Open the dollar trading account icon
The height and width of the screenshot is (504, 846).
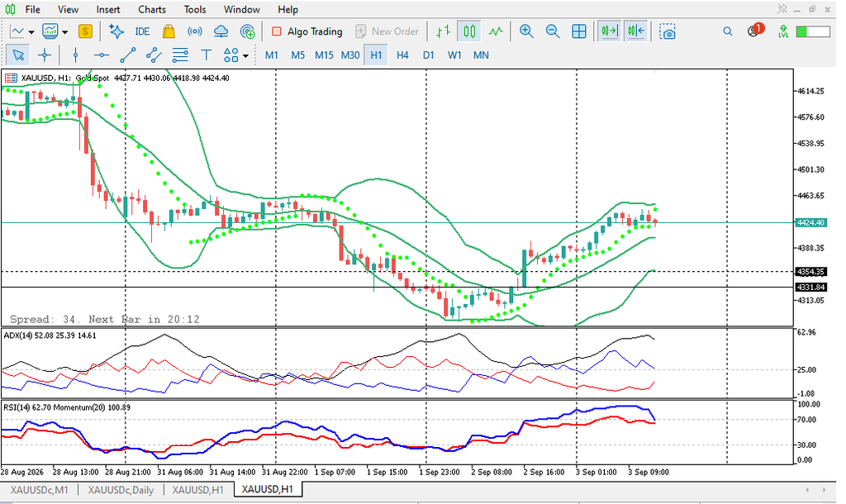pos(85,32)
